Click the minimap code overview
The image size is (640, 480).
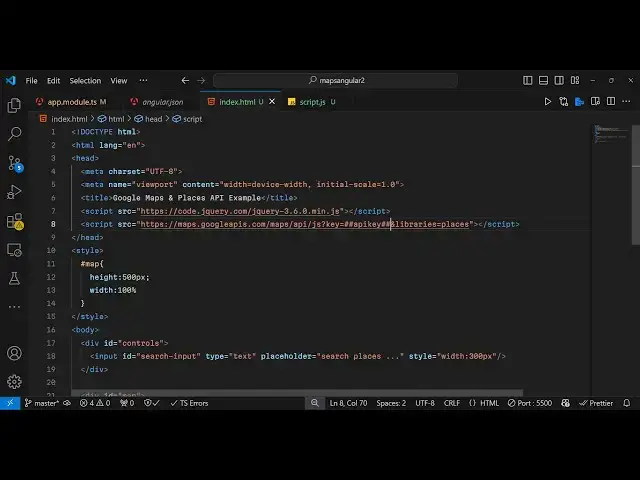(610, 134)
